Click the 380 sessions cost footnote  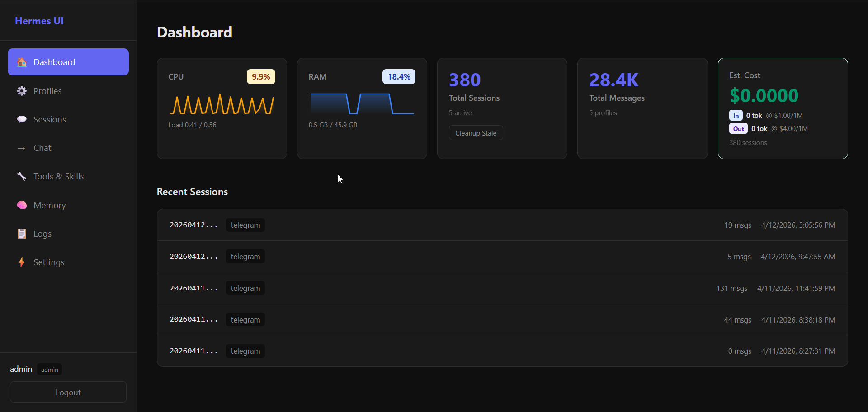tap(748, 143)
